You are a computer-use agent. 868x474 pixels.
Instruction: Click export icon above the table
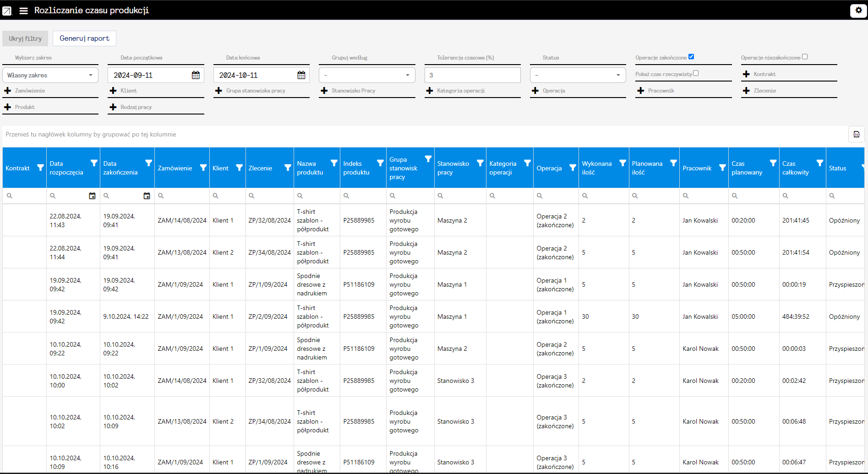click(856, 134)
